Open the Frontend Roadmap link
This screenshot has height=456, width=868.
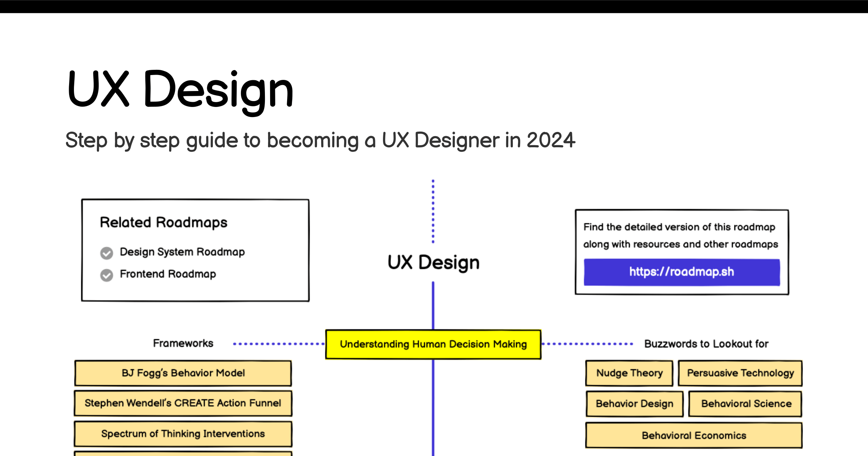point(168,274)
